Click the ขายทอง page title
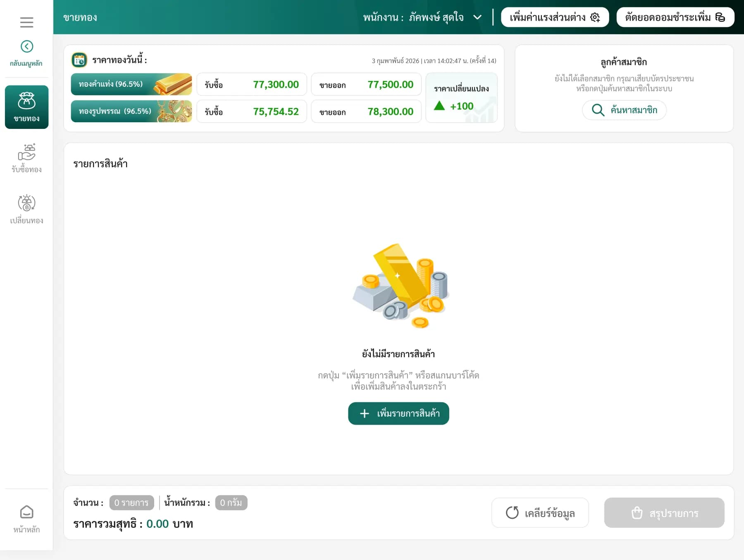This screenshot has width=744, height=560. point(80,17)
